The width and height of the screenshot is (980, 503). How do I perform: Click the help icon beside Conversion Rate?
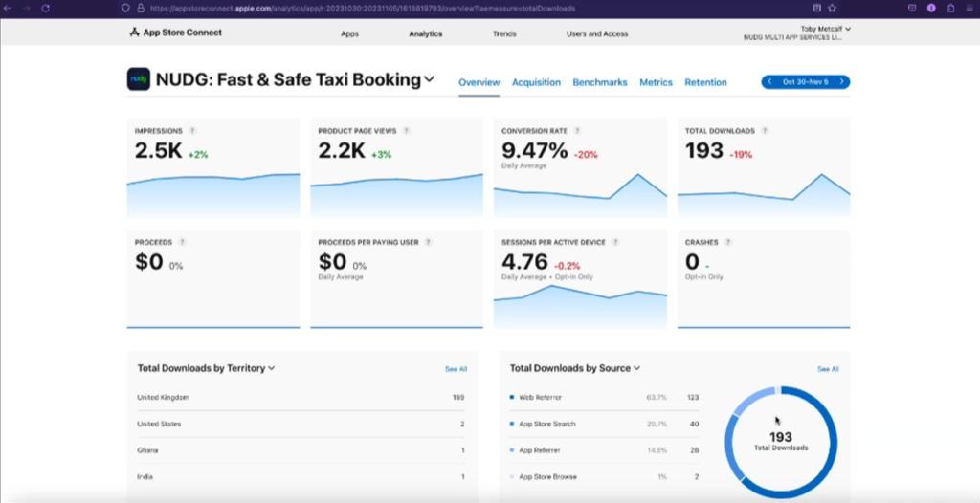[x=577, y=131]
